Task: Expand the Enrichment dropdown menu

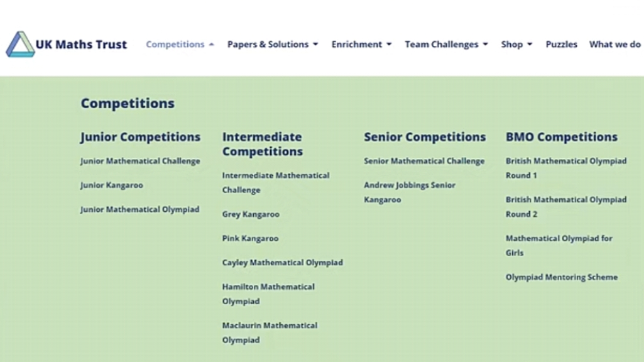Action: 361,45
